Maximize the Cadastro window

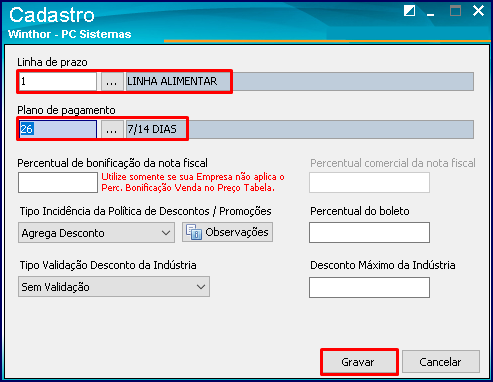455,11
